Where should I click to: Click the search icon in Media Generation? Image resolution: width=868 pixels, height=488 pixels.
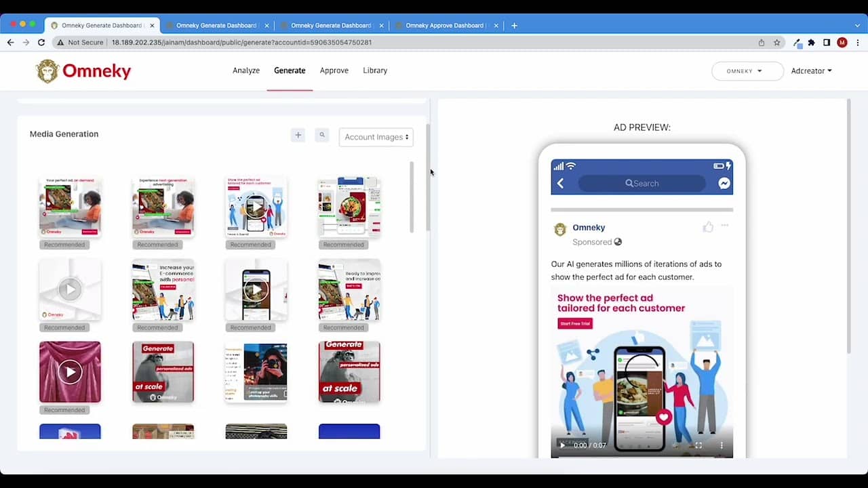pyautogui.click(x=322, y=135)
